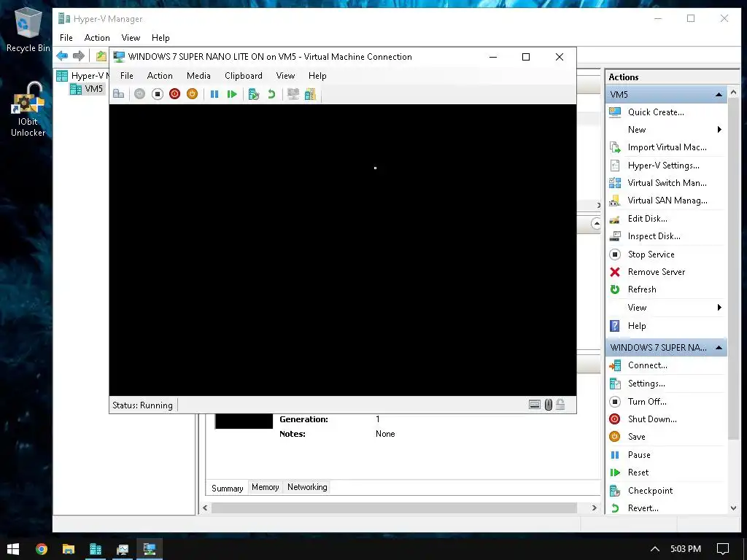Click Connect action for the VM

[x=648, y=365]
